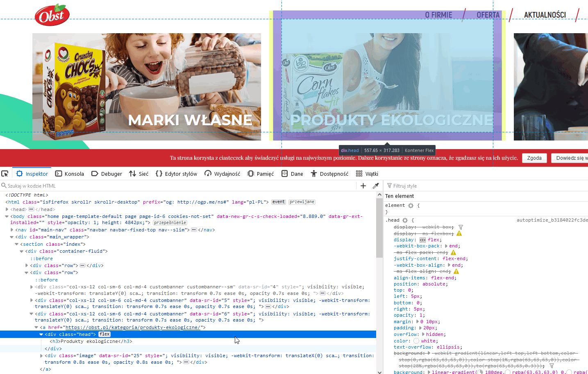Switch to the Dostępność tab

coord(329,174)
